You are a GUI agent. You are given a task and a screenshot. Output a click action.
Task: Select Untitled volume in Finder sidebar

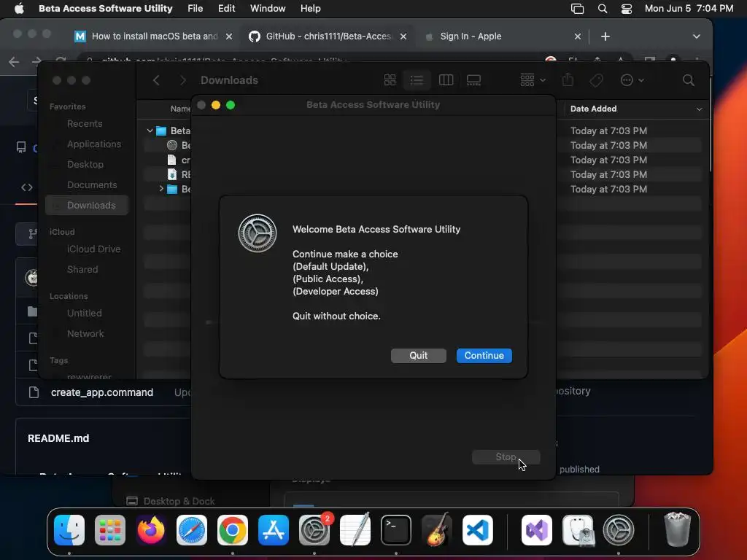(x=84, y=314)
